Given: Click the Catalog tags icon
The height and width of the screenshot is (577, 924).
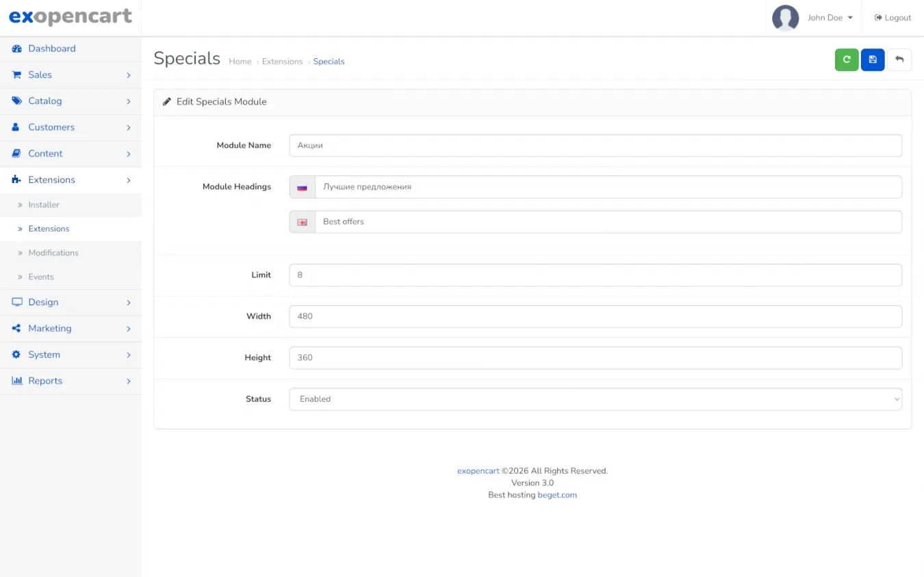Looking at the screenshot, I should (x=17, y=101).
